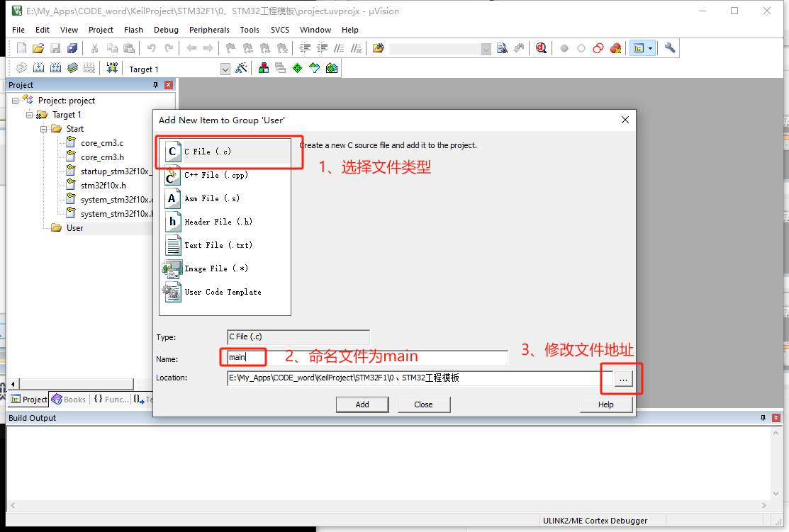
Task: Open the Debug menu
Action: [x=166, y=30]
